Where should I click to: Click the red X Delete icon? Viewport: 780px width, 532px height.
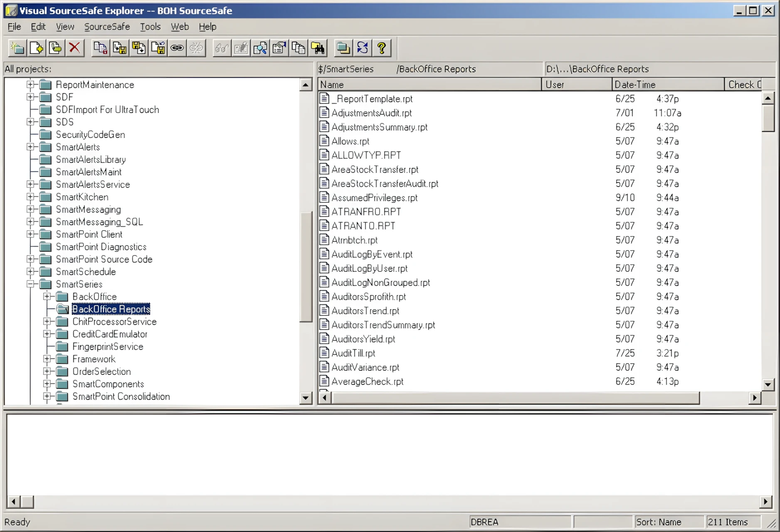click(74, 48)
